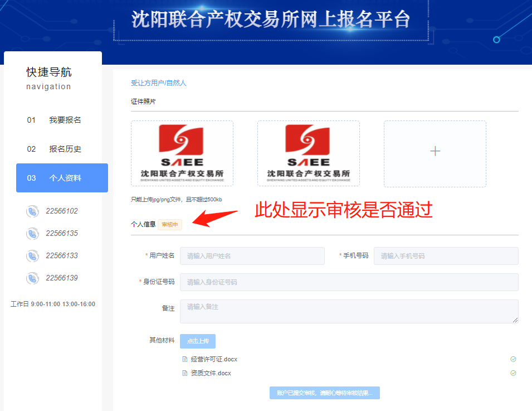
Task: Click green check icon for 经营许可证.docx
Action: coord(513,360)
